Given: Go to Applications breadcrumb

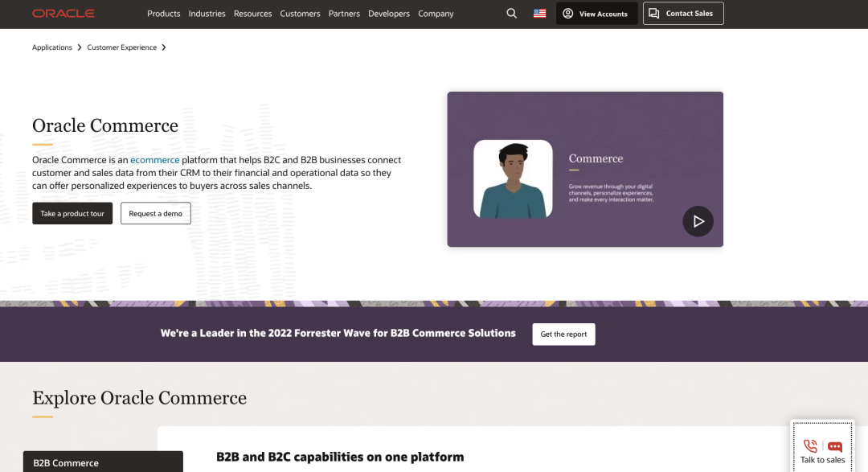Looking at the screenshot, I should (x=52, y=47).
